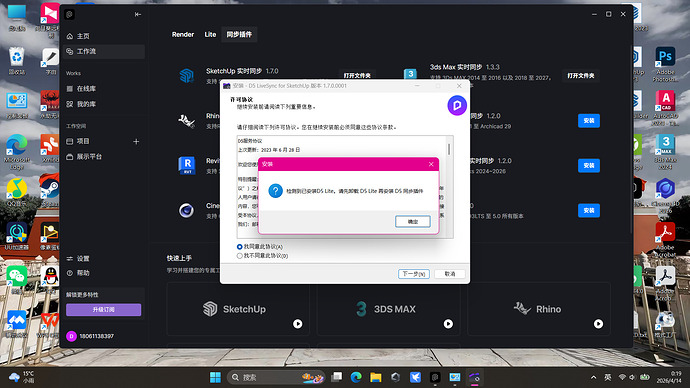Collapse the sidebar with the arrow icon
Screen dimensions: 690x388
(x=138, y=15)
